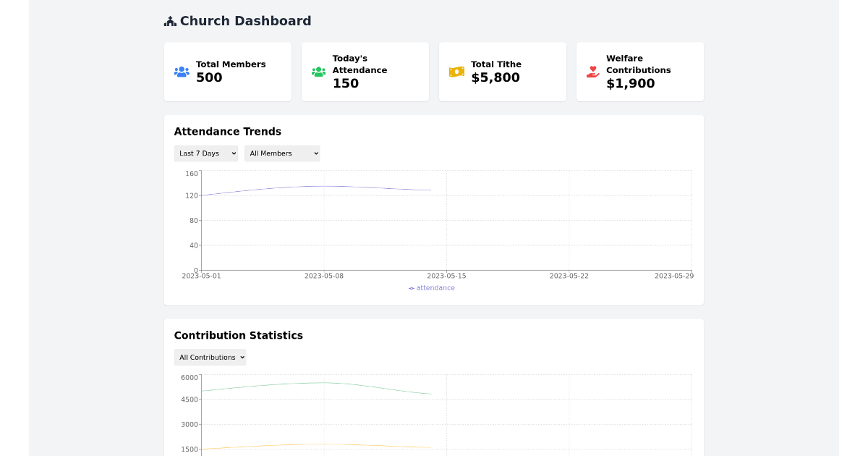Open the All Contributions dropdown
The image size is (868, 456).
pyautogui.click(x=210, y=357)
